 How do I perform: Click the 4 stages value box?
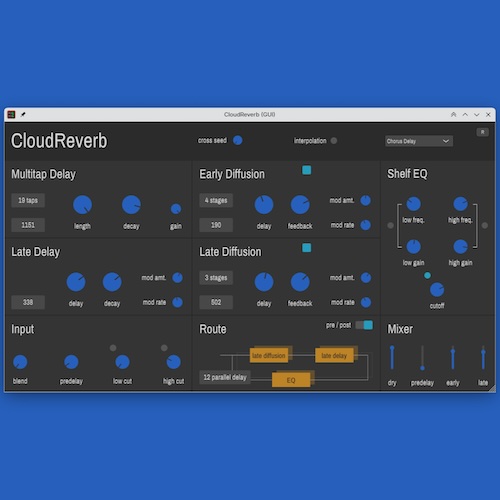point(216,200)
